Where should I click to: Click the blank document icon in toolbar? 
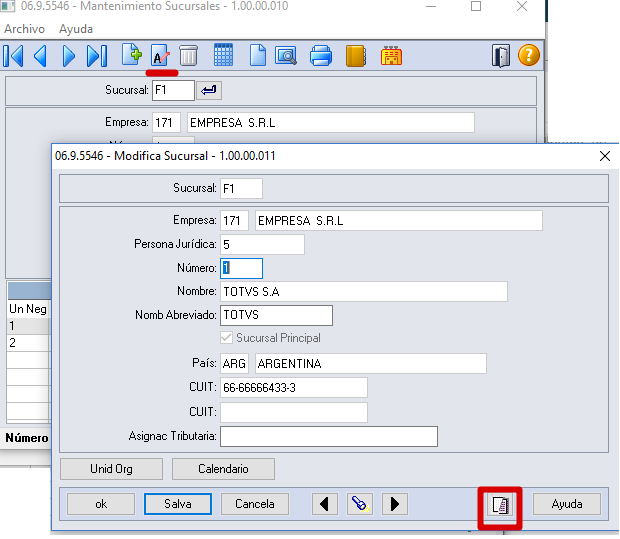258,55
